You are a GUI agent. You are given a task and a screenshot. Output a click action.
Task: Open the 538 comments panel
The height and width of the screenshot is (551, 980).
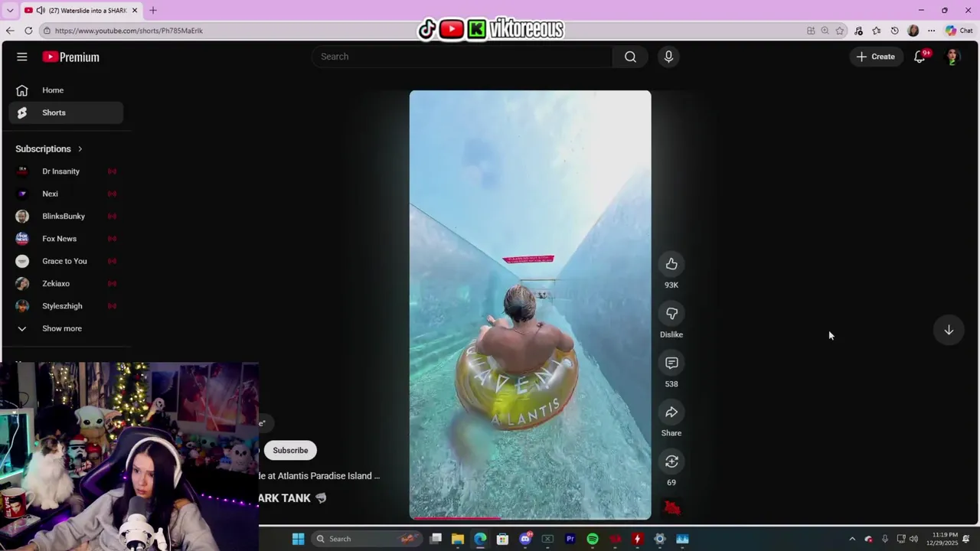671,363
